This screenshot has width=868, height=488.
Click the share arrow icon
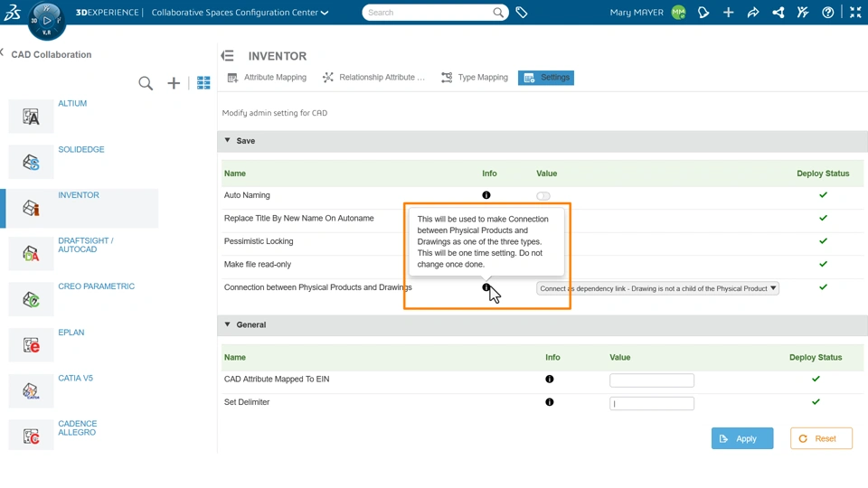click(x=753, y=13)
